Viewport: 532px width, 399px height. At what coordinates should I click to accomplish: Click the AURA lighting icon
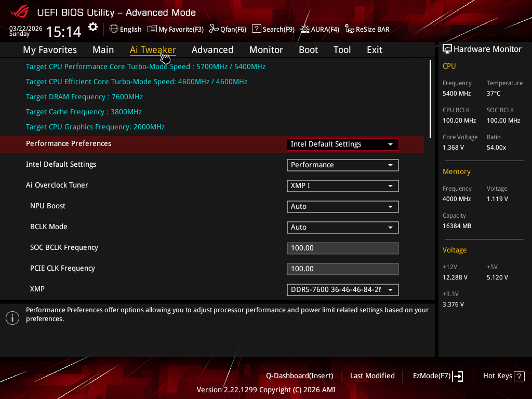pos(304,29)
